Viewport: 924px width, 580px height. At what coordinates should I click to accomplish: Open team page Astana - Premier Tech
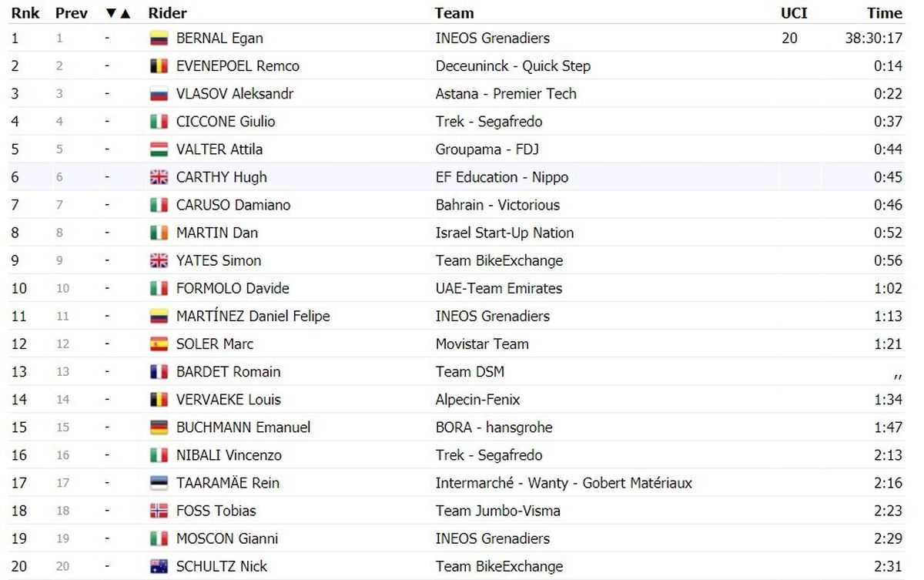[x=506, y=94]
